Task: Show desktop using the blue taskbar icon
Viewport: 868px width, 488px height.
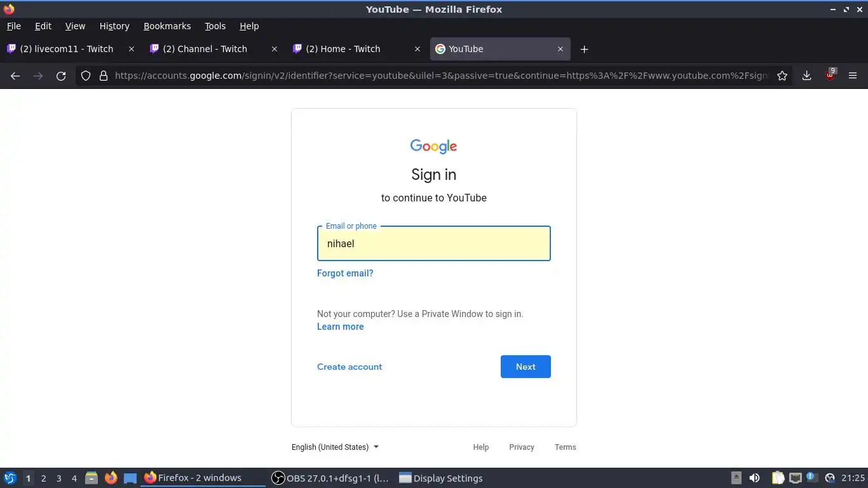Action: [x=130, y=478]
